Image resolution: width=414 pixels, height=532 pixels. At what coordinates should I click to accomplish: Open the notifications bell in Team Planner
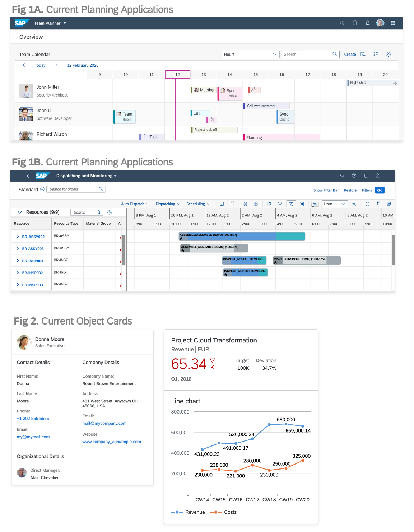[367, 23]
